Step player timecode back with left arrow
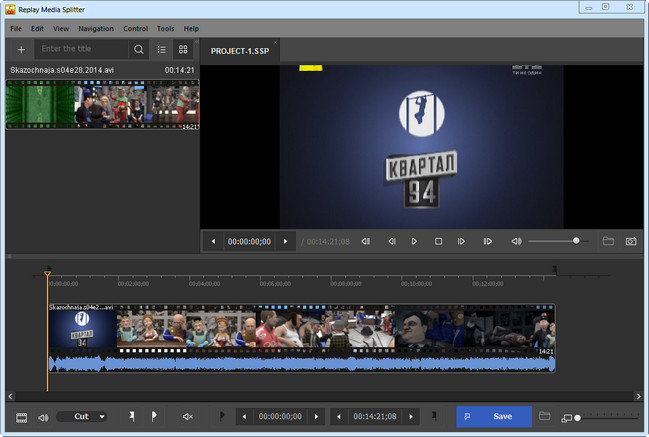The image size is (649, 437). pyautogui.click(x=213, y=241)
